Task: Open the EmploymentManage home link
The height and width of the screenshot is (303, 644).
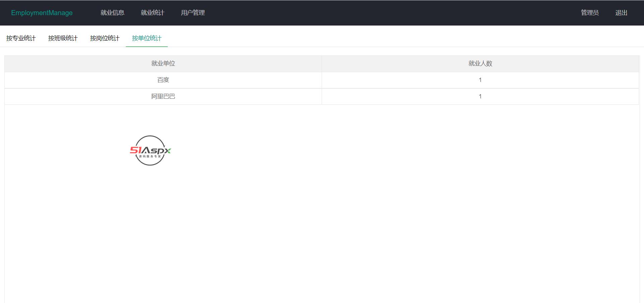Action: (x=42, y=13)
